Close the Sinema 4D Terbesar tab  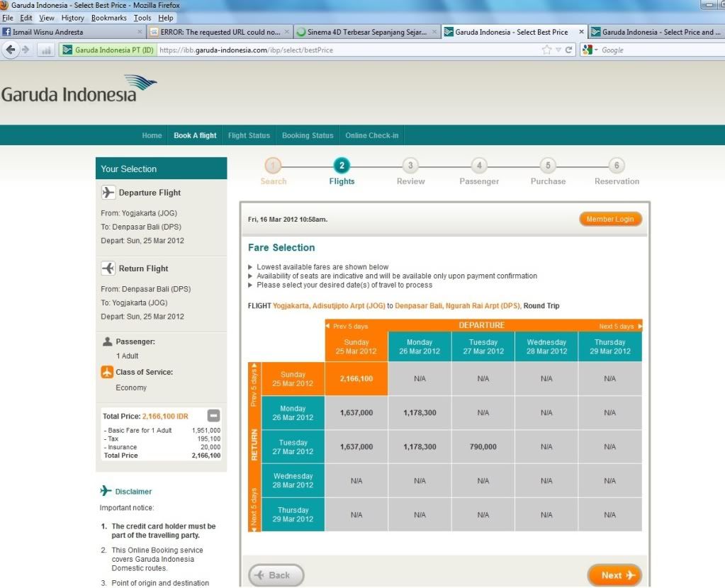(434, 32)
